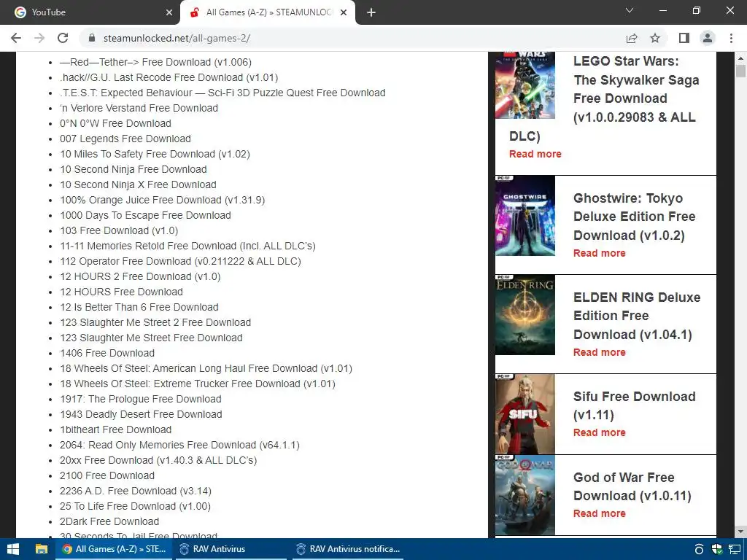Image resolution: width=747 pixels, height=560 pixels.
Task: Open the Sifu Free Download title
Action: point(634,405)
